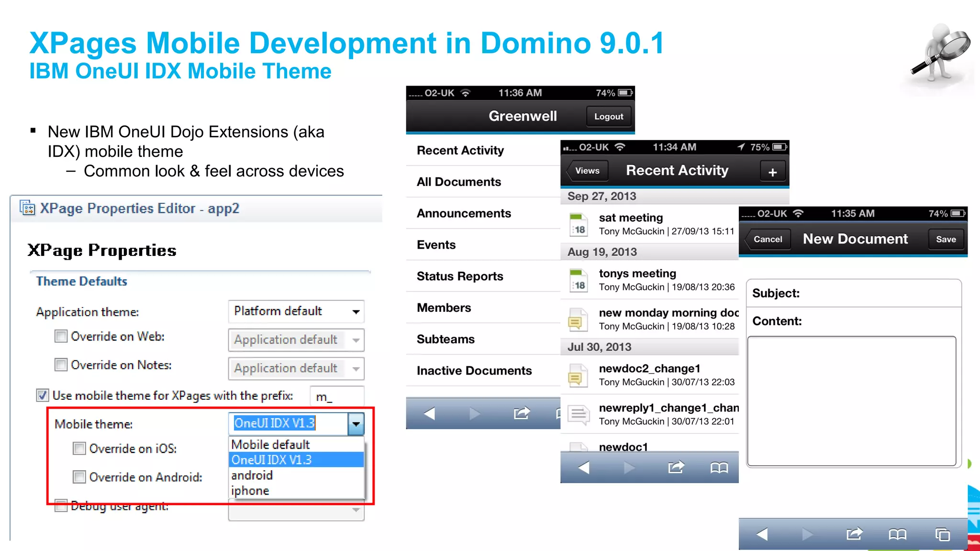Open Application theme Platform default dropdown
The width and height of the screenshot is (980, 551).
(296, 311)
